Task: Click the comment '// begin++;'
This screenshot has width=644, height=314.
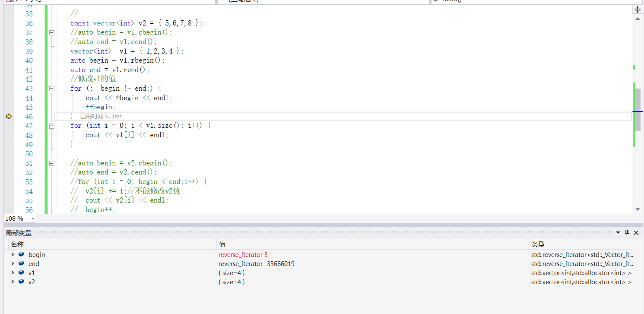Action: point(93,210)
